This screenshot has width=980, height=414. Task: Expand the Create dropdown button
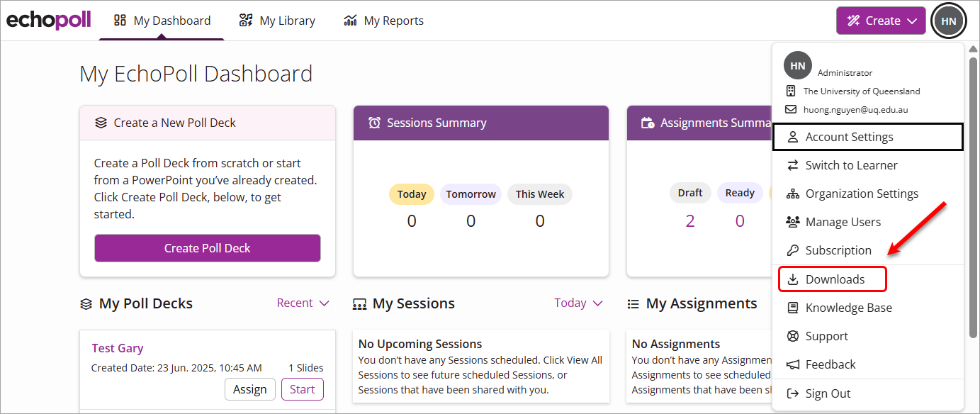coord(880,21)
